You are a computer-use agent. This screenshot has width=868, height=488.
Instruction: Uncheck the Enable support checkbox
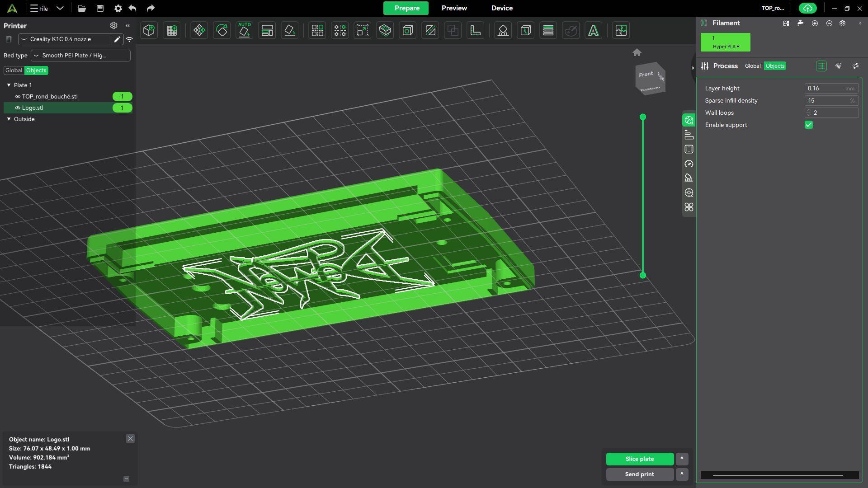click(809, 125)
